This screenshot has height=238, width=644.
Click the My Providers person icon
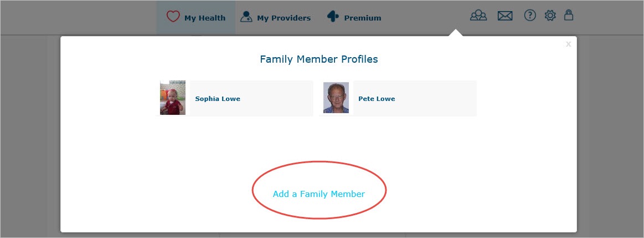(x=246, y=17)
